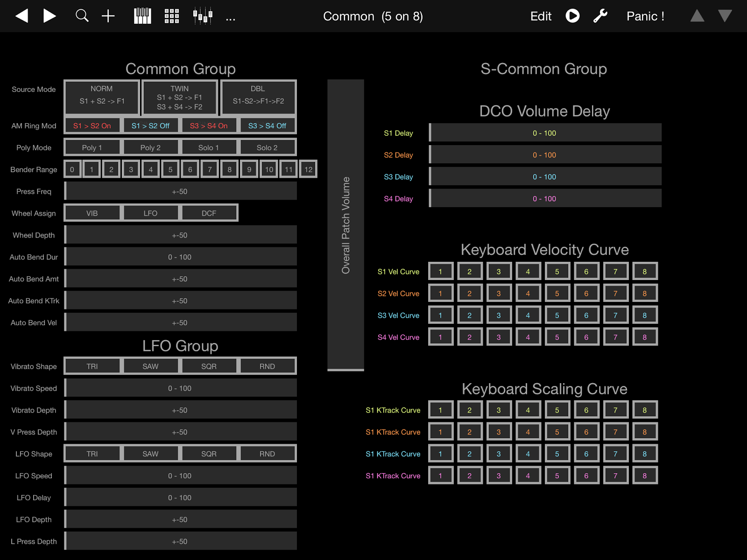The height and width of the screenshot is (560, 747).
Task: Open search with magnifier icon
Action: pyautogui.click(x=82, y=16)
